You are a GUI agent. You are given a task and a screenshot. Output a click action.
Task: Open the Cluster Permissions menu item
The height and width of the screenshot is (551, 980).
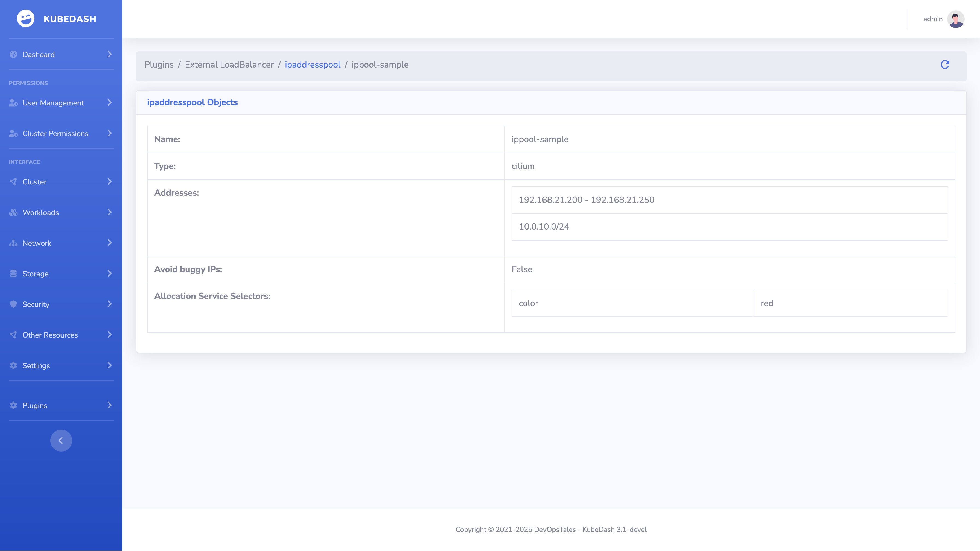(55, 133)
